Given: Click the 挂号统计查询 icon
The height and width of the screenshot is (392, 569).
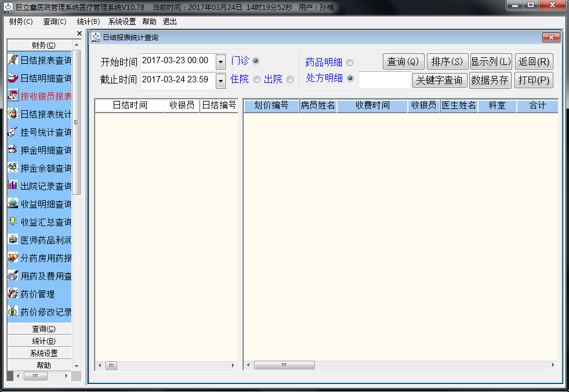Looking at the screenshot, I should 13,132.
